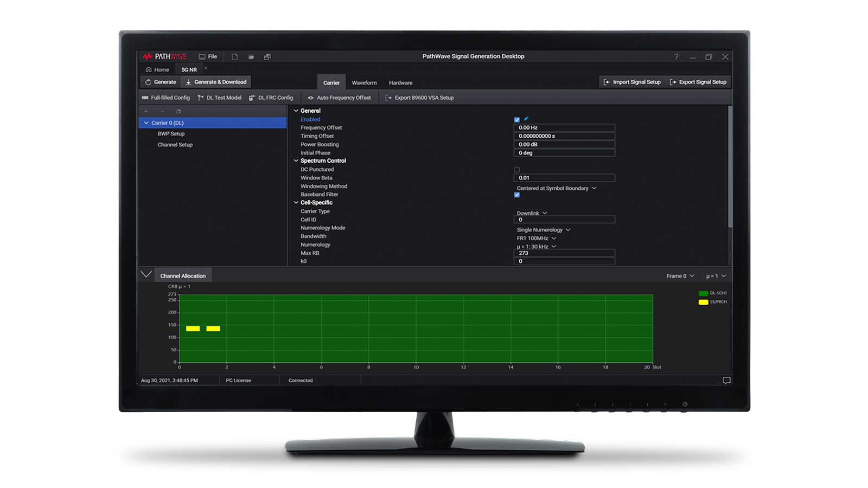Screen dimensions: 868x488
Task: Switch to the Waveform tab
Action: tap(364, 82)
